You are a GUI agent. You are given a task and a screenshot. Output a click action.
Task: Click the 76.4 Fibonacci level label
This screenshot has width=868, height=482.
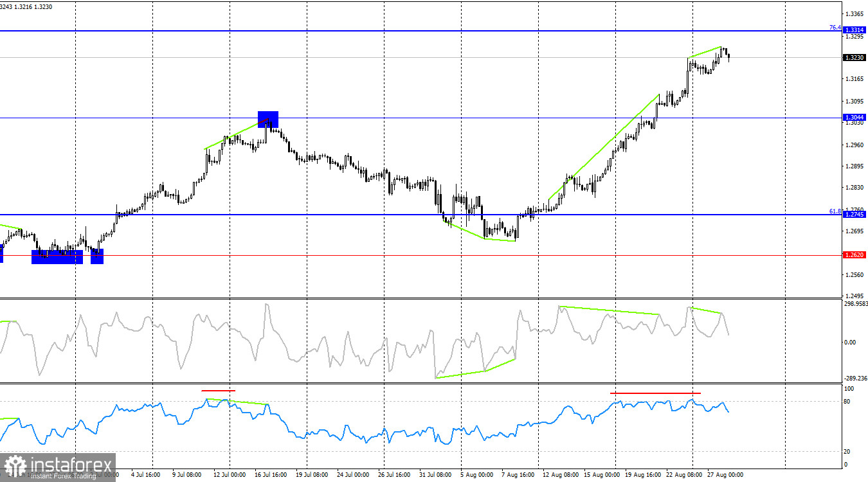835,28
